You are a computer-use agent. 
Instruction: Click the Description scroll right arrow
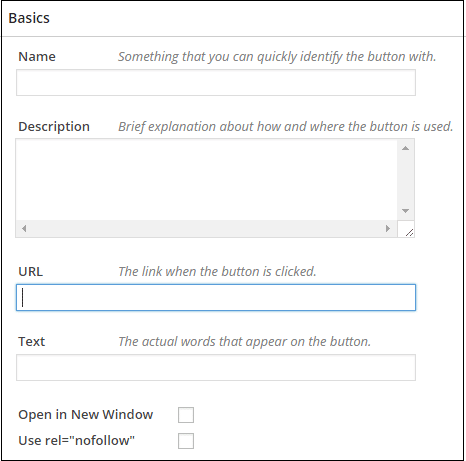click(x=388, y=229)
